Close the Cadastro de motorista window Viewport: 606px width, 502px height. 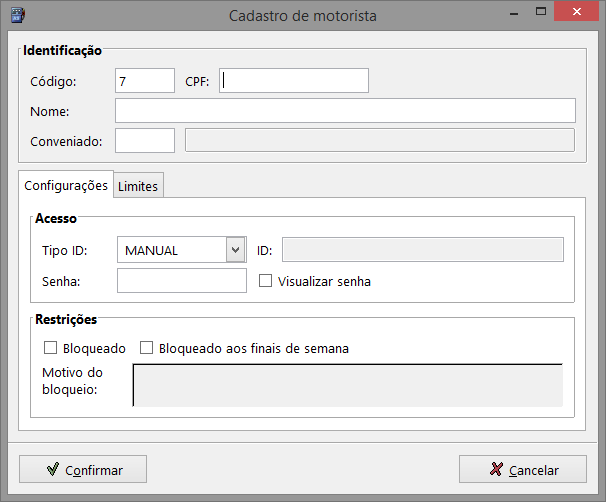pyautogui.click(x=577, y=11)
